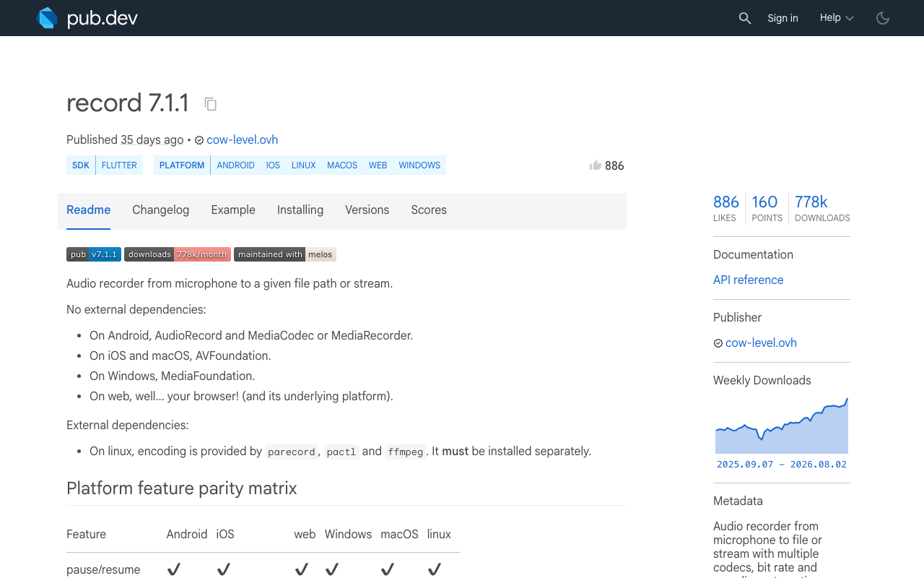Click the 'macOS' column header in matrix

click(400, 535)
